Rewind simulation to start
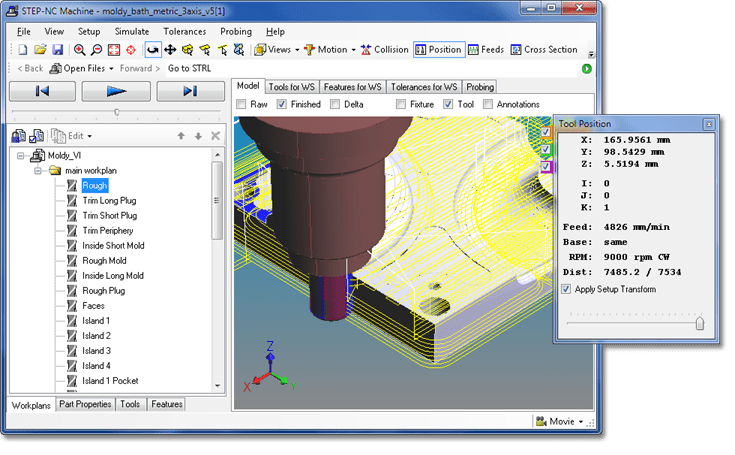Viewport: 735px width, 455px height. pos(42,91)
